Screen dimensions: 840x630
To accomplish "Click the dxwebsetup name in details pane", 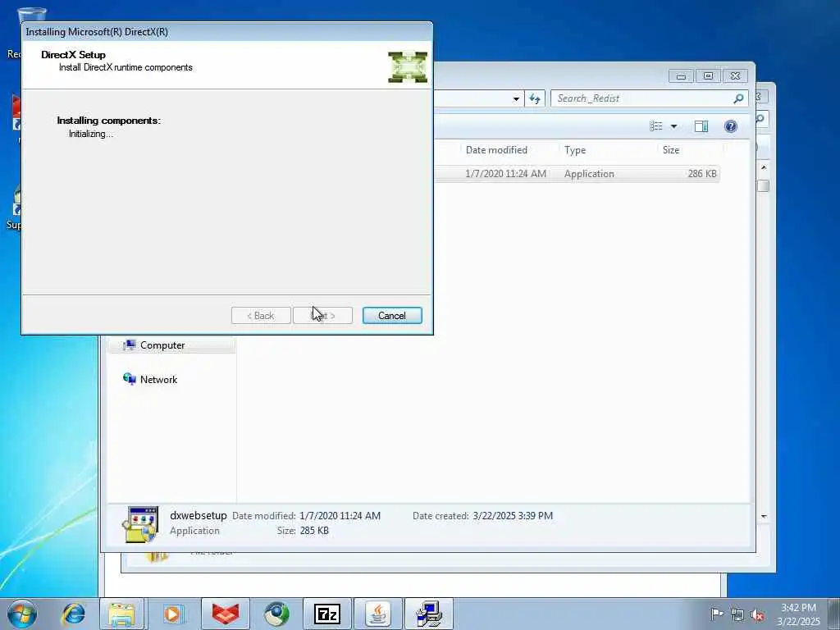I will point(199,515).
